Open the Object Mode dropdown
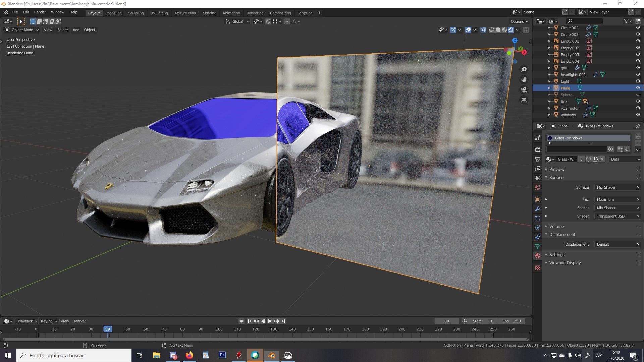The height and width of the screenshot is (362, 644). [x=22, y=30]
